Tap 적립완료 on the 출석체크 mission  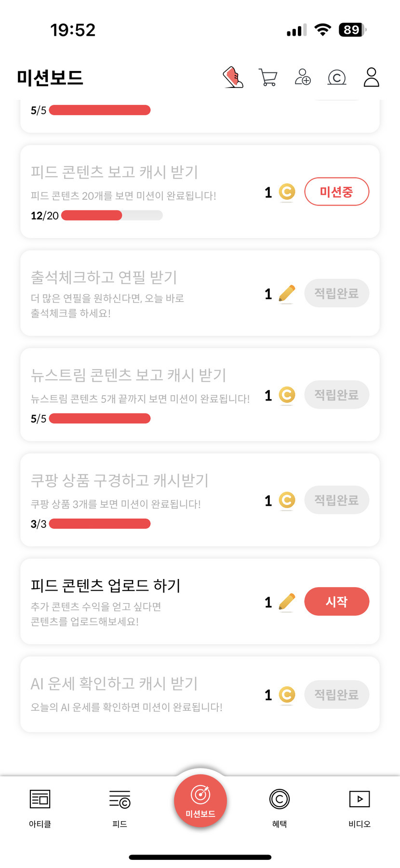pos(336,293)
